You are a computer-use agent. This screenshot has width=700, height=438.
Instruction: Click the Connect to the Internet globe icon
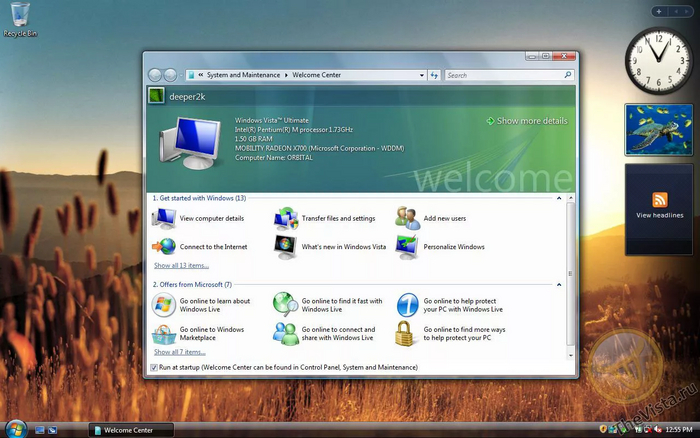(x=164, y=246)
